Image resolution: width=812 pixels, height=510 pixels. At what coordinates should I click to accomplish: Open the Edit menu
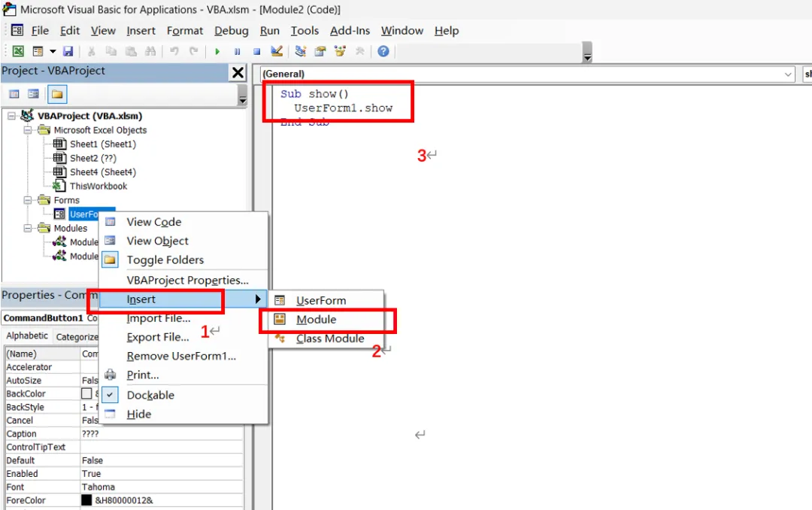coord(70,31)
